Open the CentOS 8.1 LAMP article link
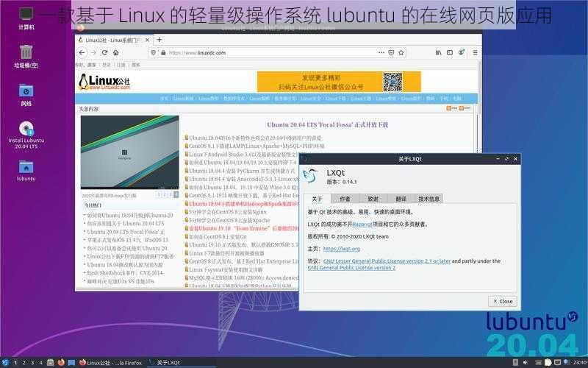 [257, 146]
